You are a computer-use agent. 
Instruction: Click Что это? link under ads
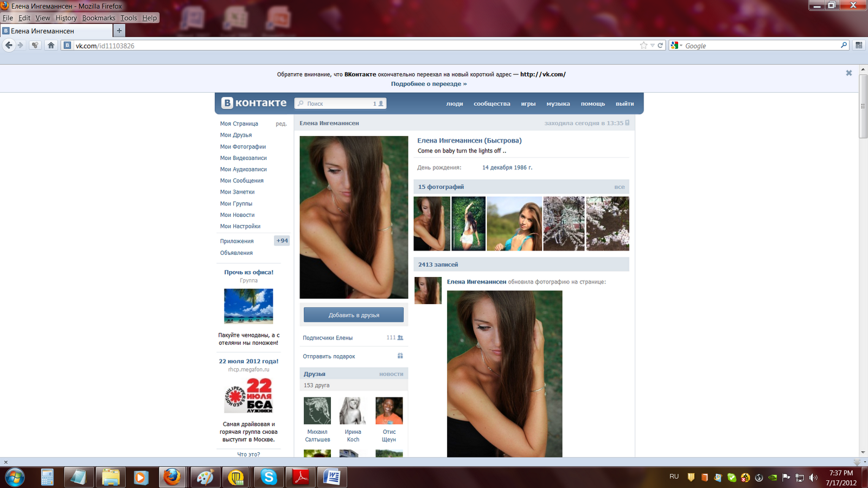(x=248, y=454)
